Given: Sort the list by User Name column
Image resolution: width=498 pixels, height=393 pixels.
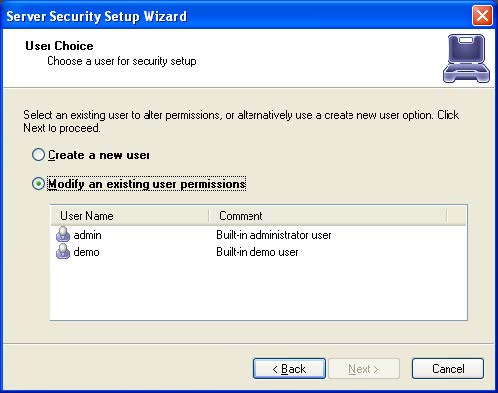Looking at the screenshot, I should pos(130,216).
